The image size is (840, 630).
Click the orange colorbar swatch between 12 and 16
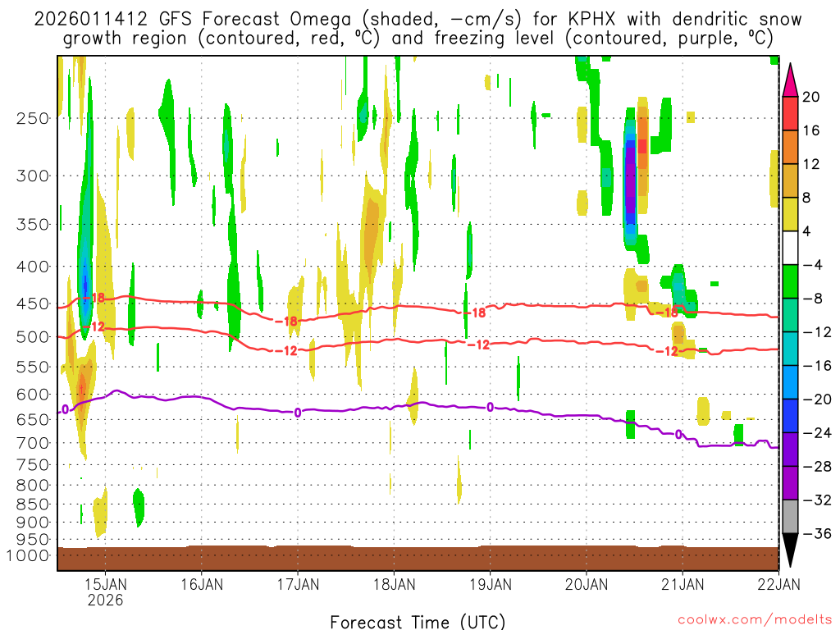(x=790, y=148)
